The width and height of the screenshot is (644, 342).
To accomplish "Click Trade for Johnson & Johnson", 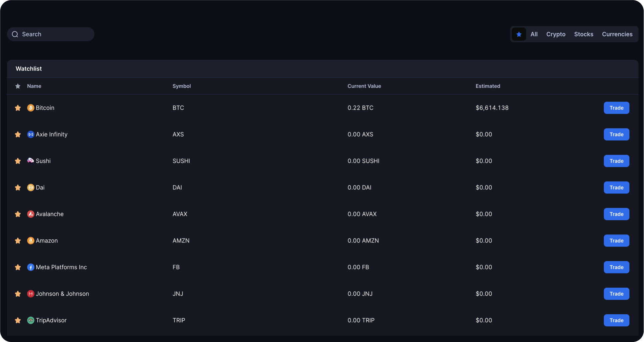I will click(616, 294).
